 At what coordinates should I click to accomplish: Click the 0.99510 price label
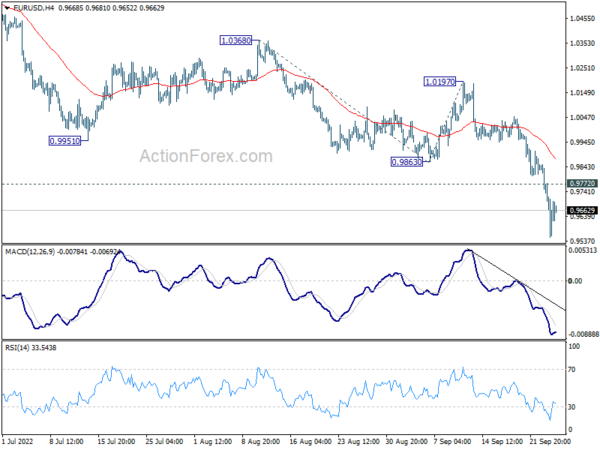coord(65,141)
